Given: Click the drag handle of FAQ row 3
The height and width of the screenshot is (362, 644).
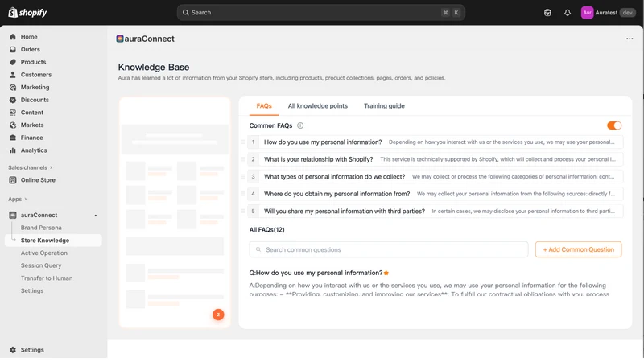Looking at the screenshot, I should coord(243,176).
